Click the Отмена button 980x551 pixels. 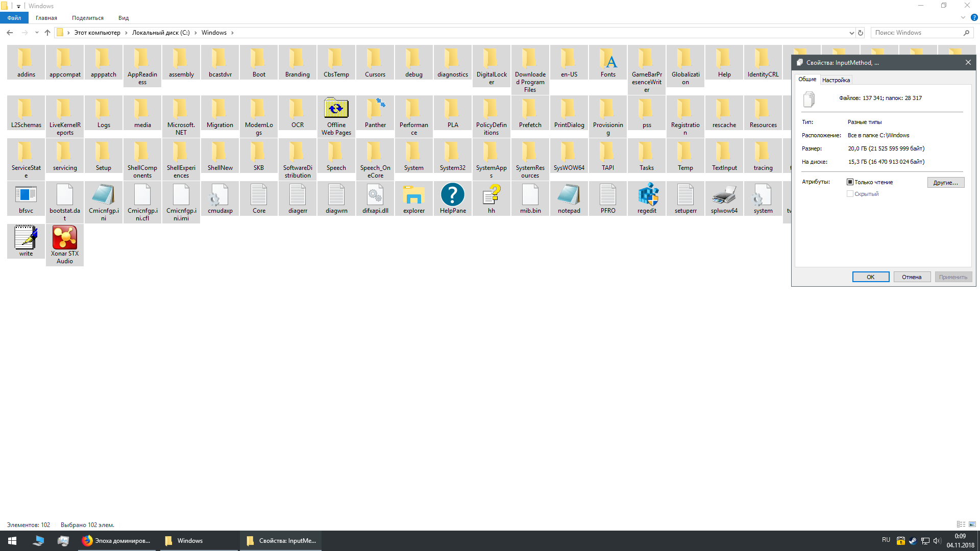(912, 277)
